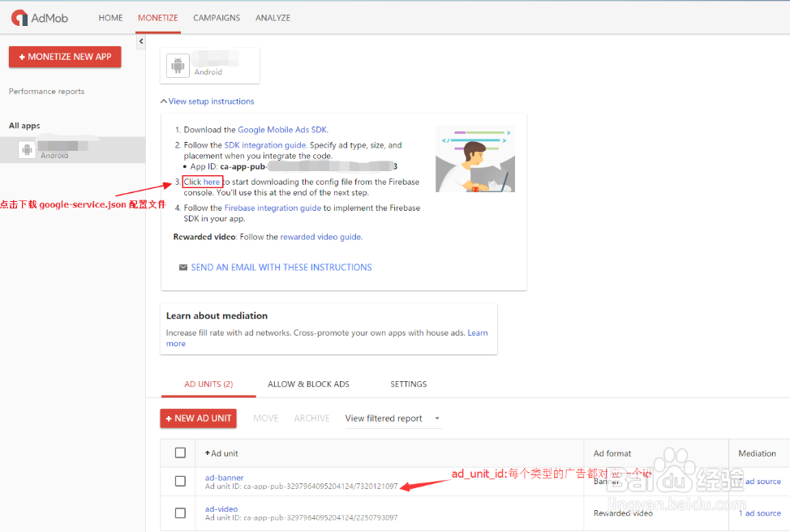Open the ANALYZE section
The image size is (790, 532).
click(x=273, y=17)
